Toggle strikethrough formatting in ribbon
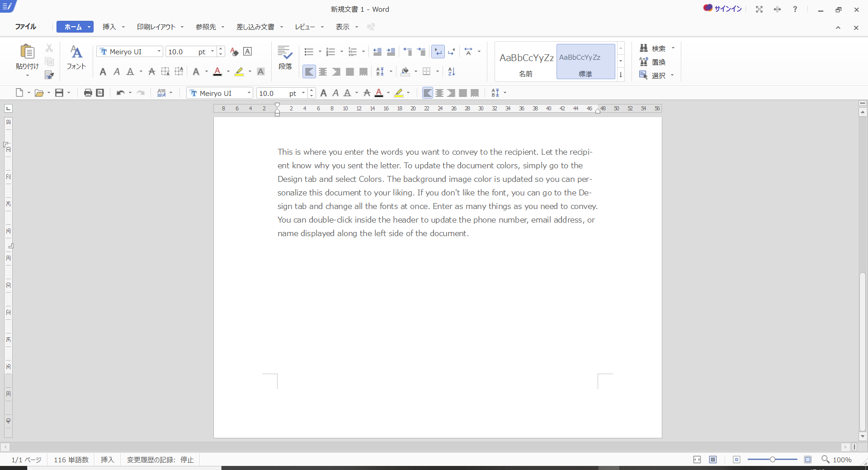Image resolution: width=868 pixels, height=470 pixels. 152,71
